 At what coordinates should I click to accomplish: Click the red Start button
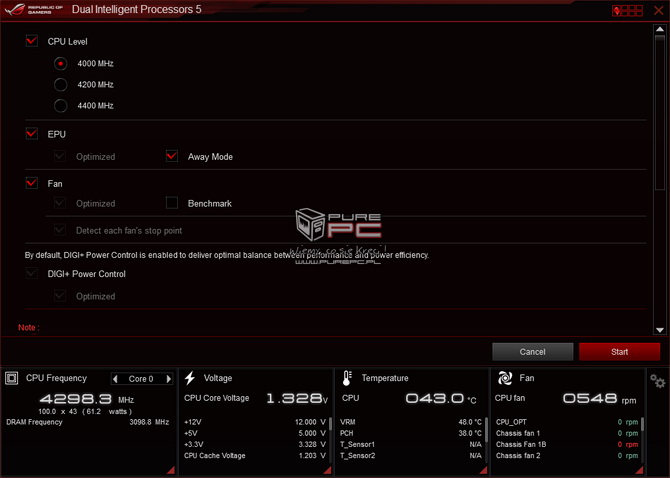point(619,352)
